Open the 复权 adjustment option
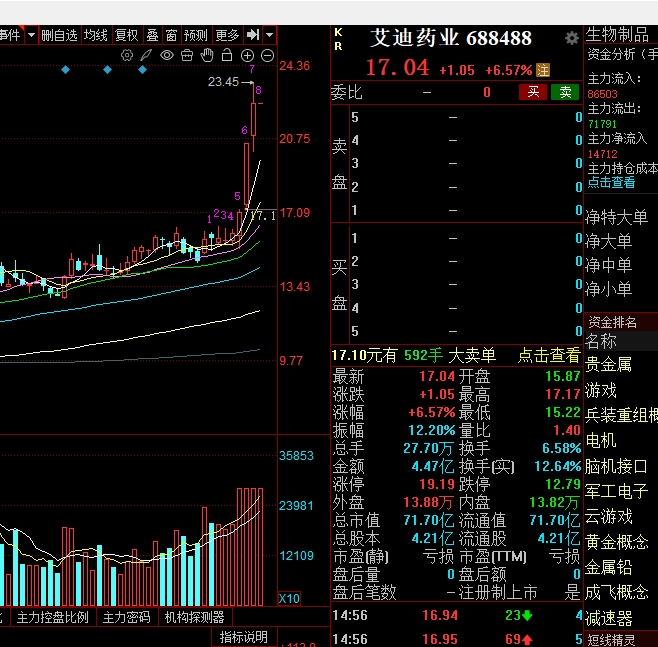658x647 pixels. click(126, 35)
